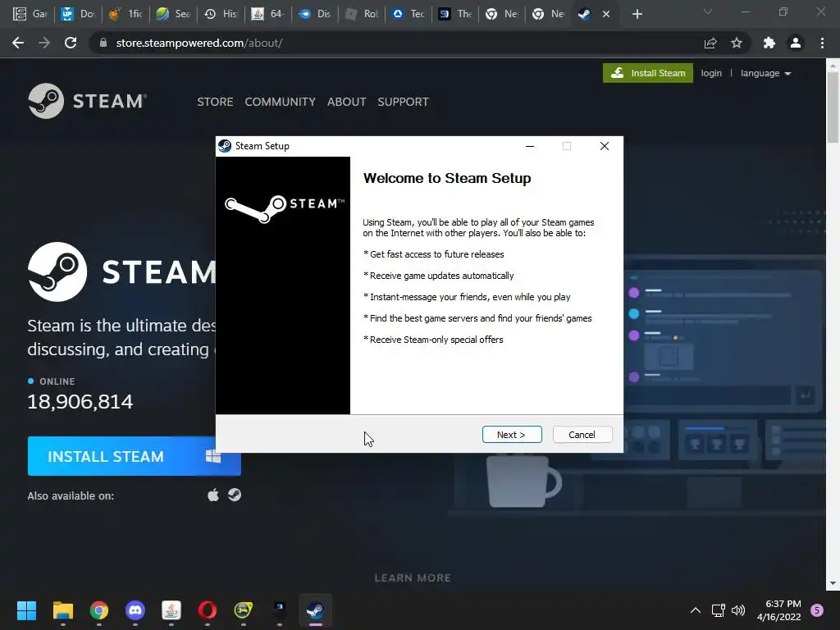
Task: Bookmark the page with the star icon
Action: click(737, 43)
